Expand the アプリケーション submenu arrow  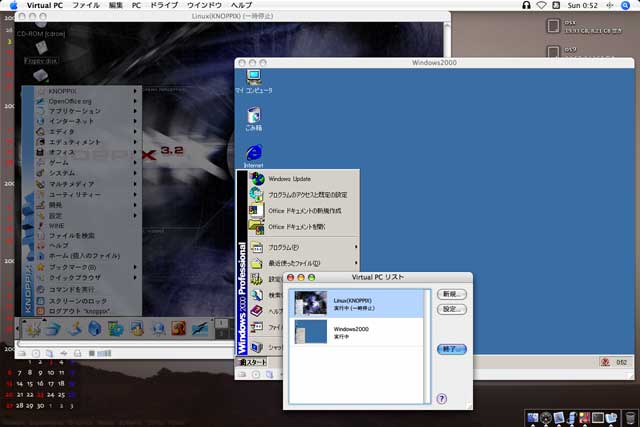(x=135, y=111)
